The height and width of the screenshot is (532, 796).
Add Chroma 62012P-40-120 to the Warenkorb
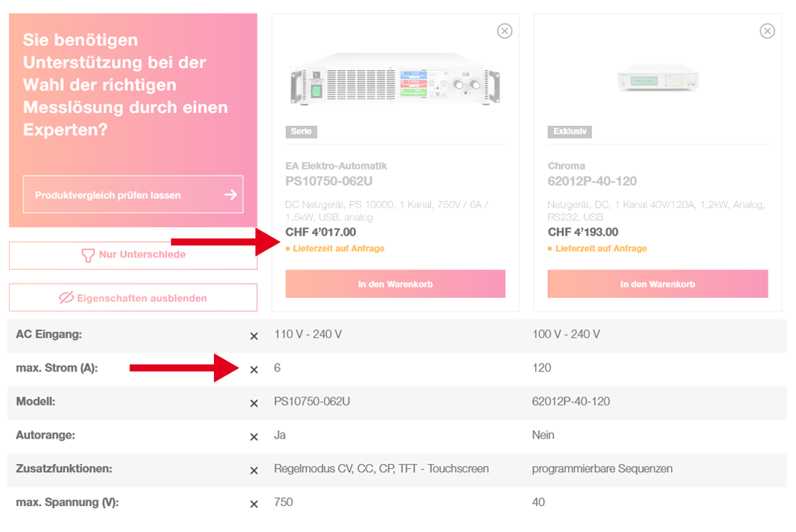click(x=658, y=284)
